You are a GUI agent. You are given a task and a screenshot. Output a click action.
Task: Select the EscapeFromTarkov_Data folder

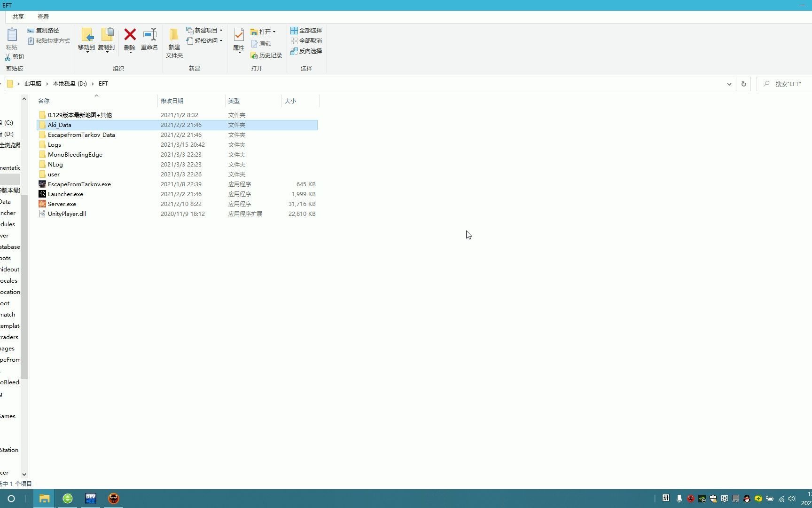pos(177,135)
